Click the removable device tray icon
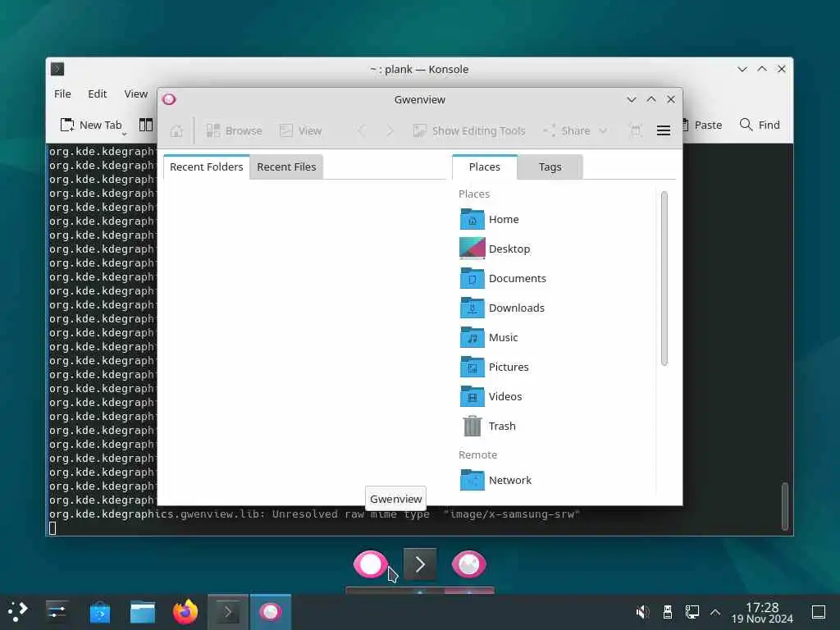840x630 pixels. tap(668, 612)
